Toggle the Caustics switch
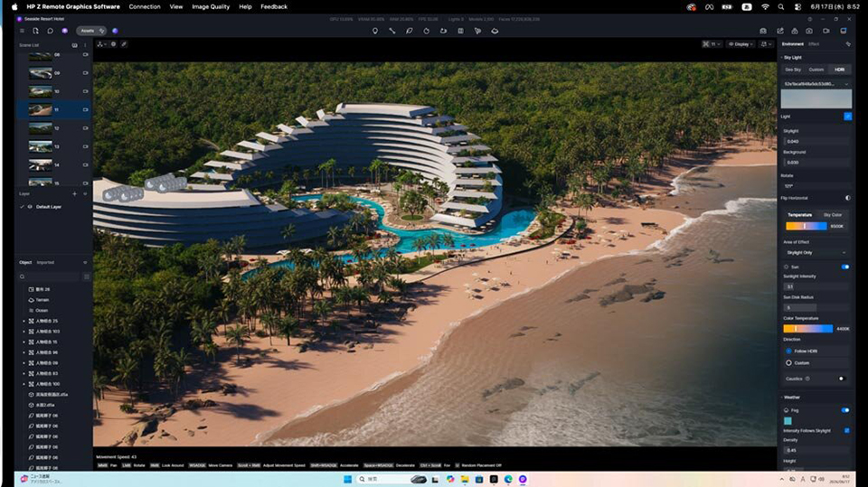The height and width of the screenshot is (487, 868). pos(842,379)
